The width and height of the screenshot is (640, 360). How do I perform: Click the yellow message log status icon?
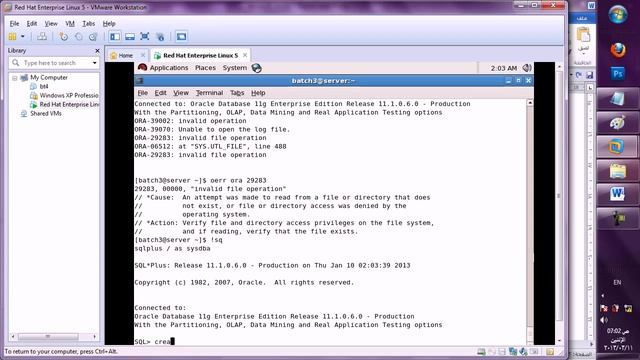pyautogui.click(x=550, y=352)
